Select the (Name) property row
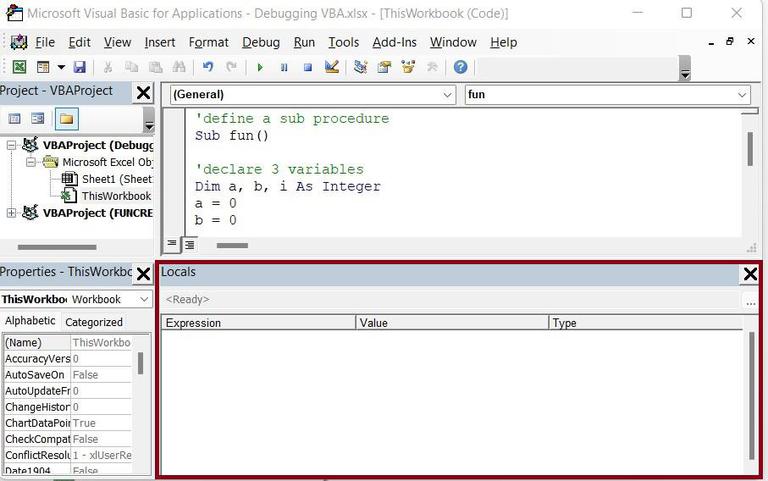Viewport: 768px width, 481px height. coord(68,342)
